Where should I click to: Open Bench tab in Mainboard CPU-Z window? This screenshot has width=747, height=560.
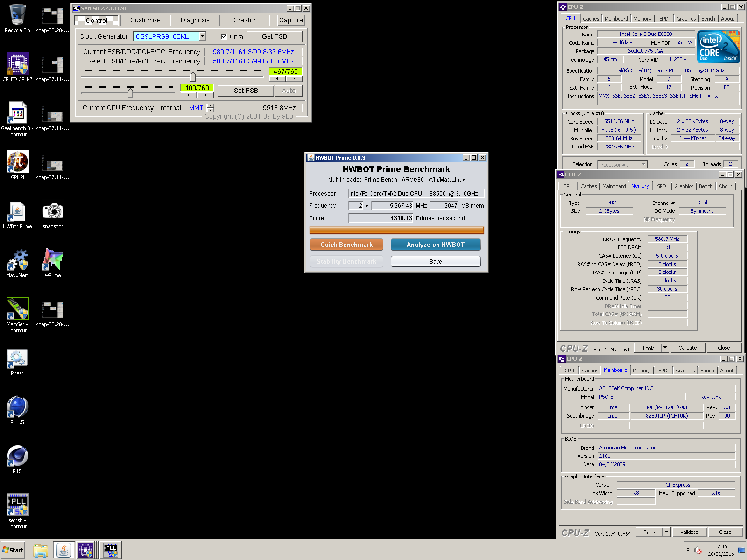tap(707, 371)
